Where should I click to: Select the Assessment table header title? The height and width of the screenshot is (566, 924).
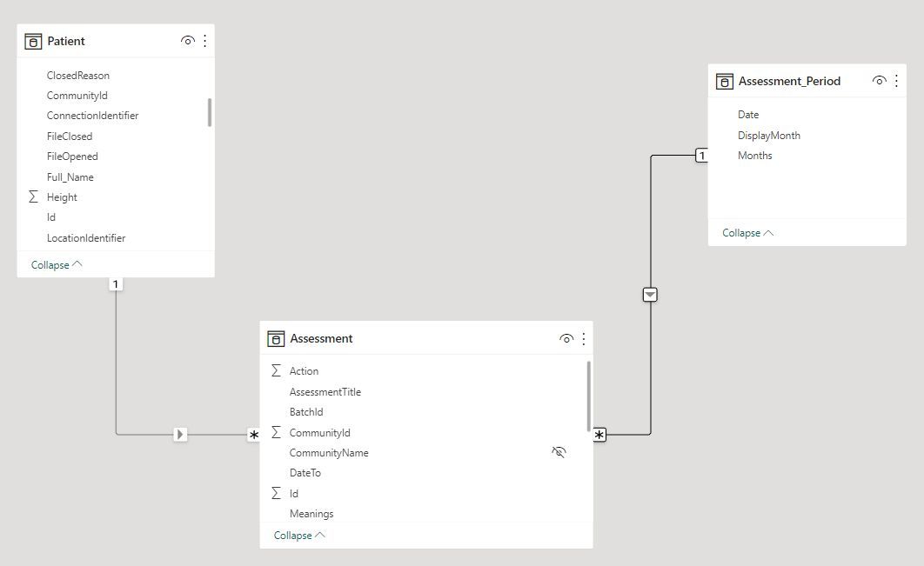pos(321,339)
